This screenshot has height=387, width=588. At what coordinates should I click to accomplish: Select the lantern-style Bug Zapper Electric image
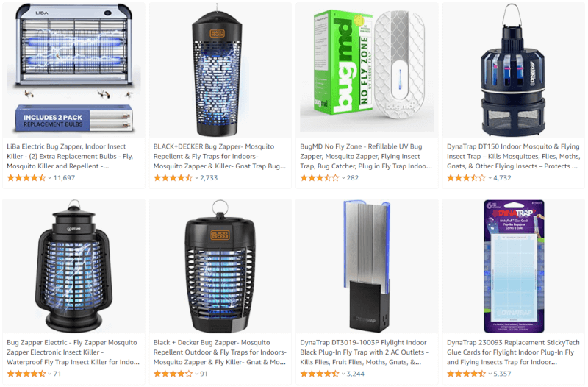pyautogui.click(x=74, y=266)
